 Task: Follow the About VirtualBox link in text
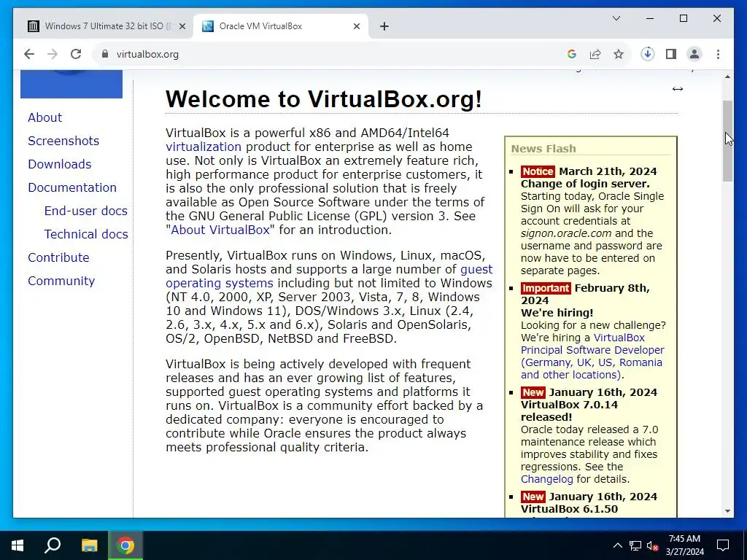click(220, 230)
